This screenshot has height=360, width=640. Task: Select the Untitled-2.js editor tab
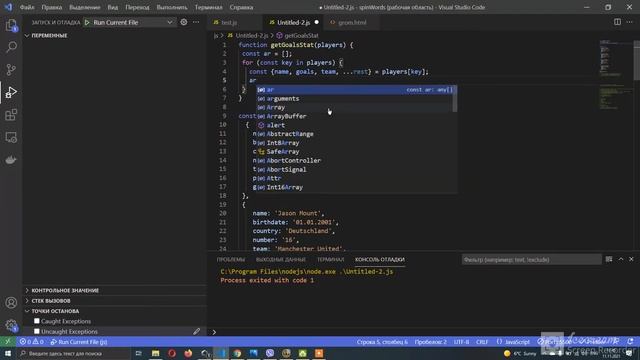[x=293, y=22]
